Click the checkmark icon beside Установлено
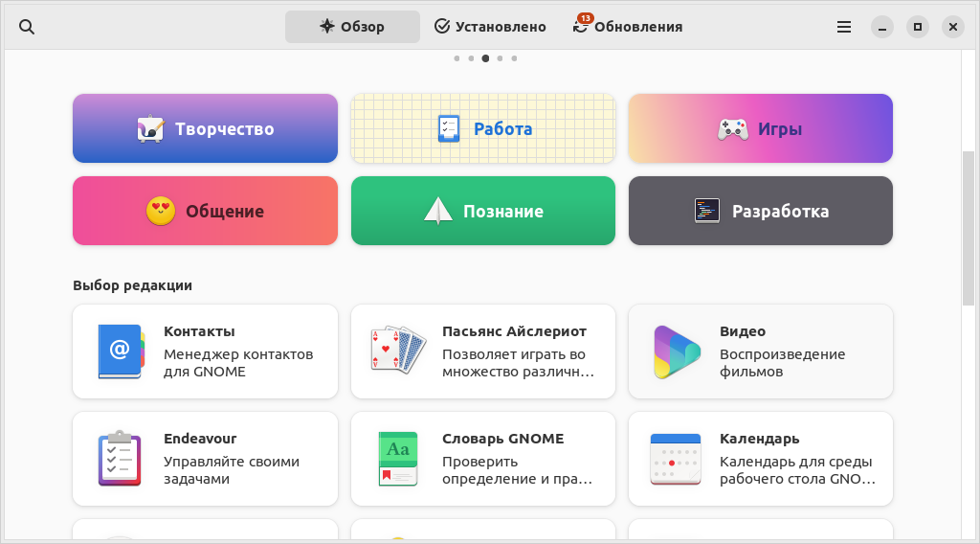Screen dimensions: 980x544 click(442, 26)
